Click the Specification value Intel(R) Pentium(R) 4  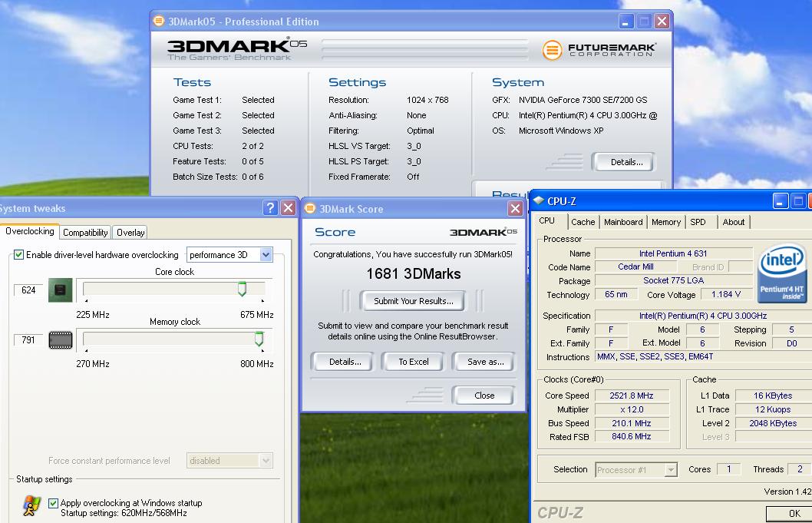(x=703, y=316)
